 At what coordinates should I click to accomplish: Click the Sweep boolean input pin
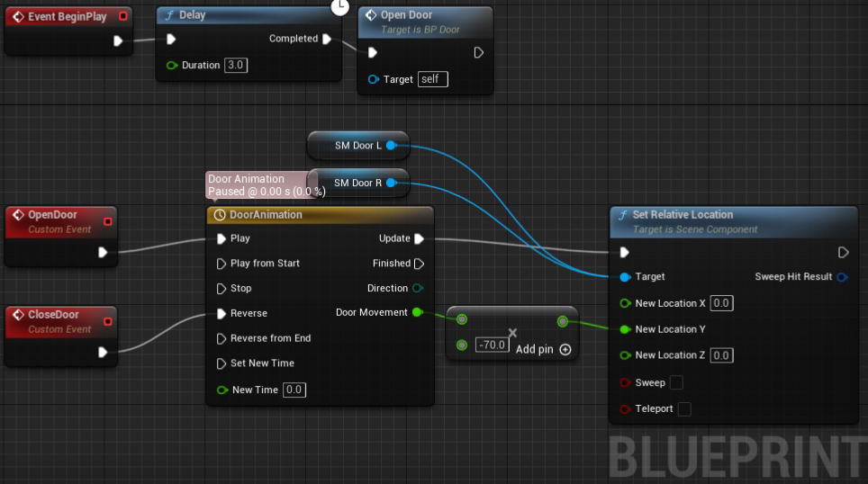pyautogui.click(x=625, y=382)
